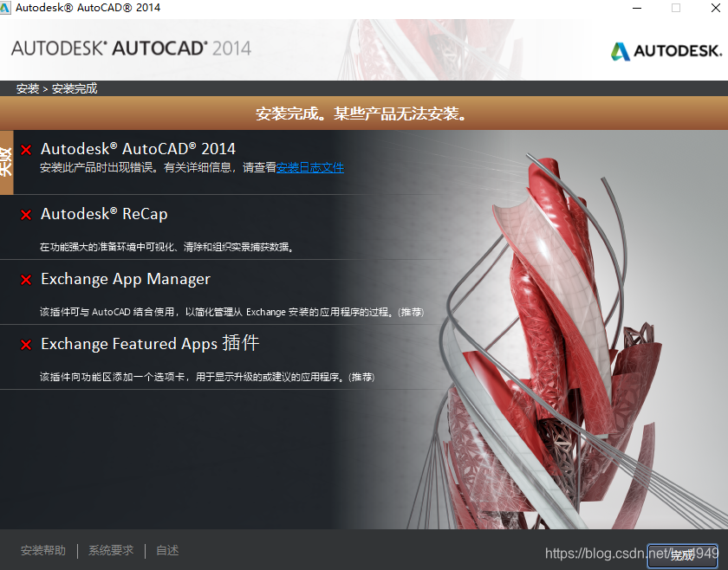Select the Exchange Featured Apps 插件 title
The image size is (728, 570).
pyautogui.click(x=150, y=344)
